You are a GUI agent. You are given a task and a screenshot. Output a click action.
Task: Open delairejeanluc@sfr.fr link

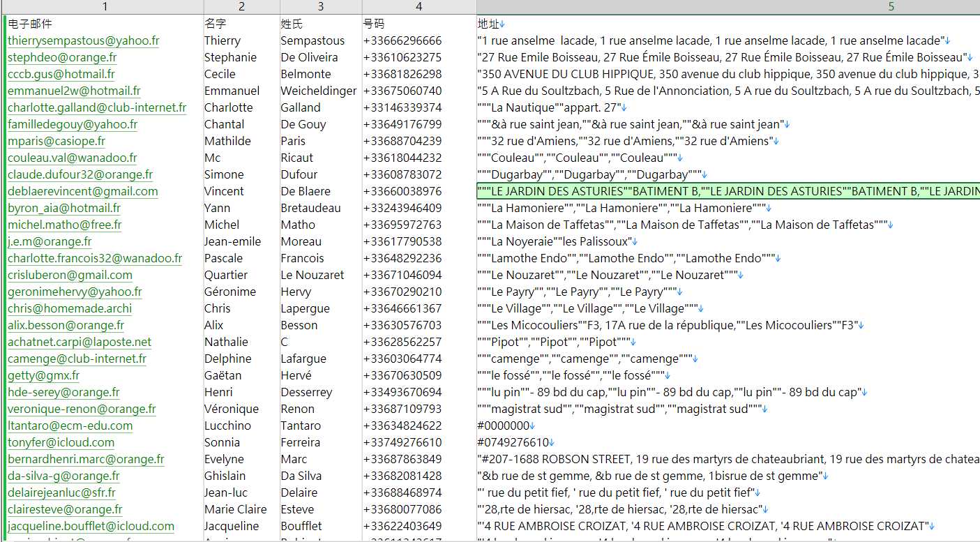61,492
